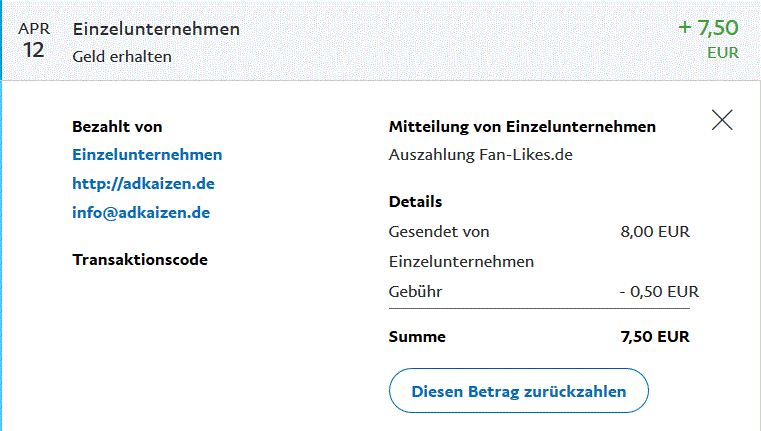The height and width of the screenshot is (431, 761).
Task: Click the info@adkaizen.de email link
Action: click(141, 213)
